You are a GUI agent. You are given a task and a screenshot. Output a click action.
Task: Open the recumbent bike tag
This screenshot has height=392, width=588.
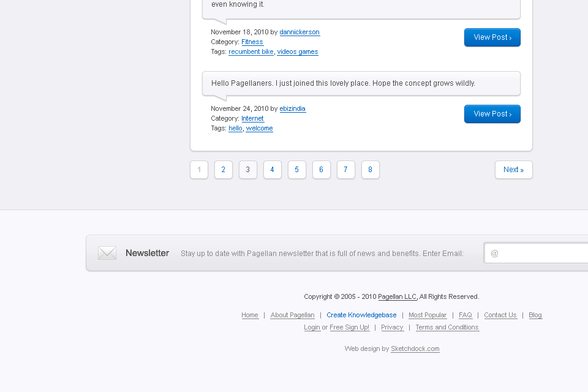coord(251,51)
